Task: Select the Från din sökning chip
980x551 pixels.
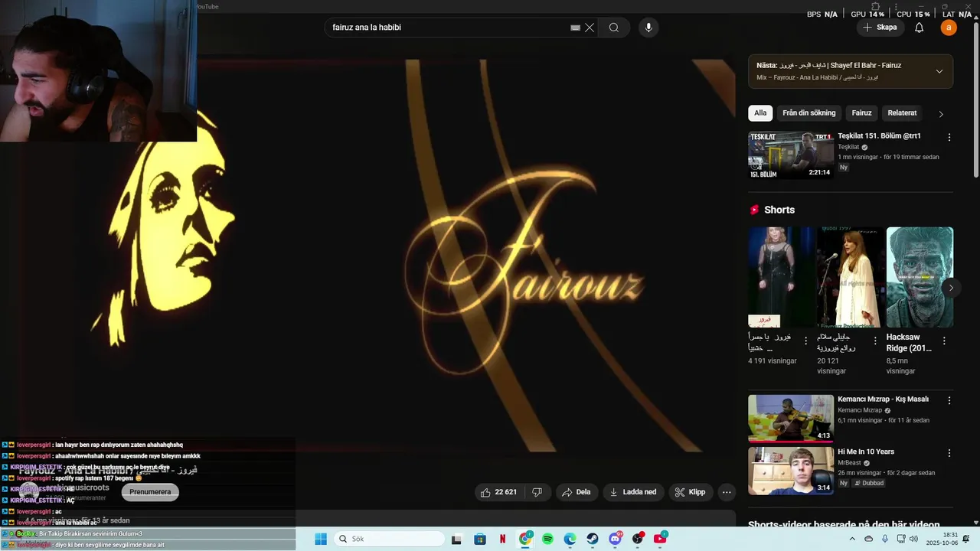Action: click(809, 112)
